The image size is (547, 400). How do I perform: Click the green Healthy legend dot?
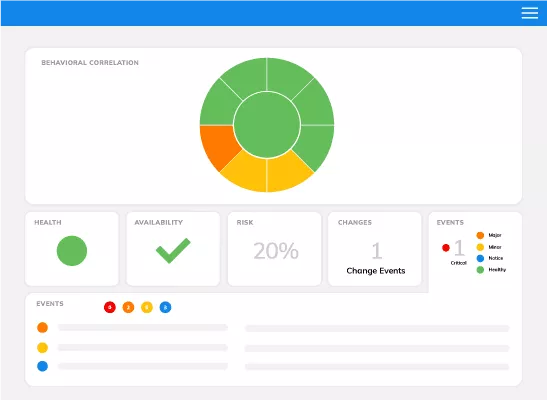[x=480, y=270]
